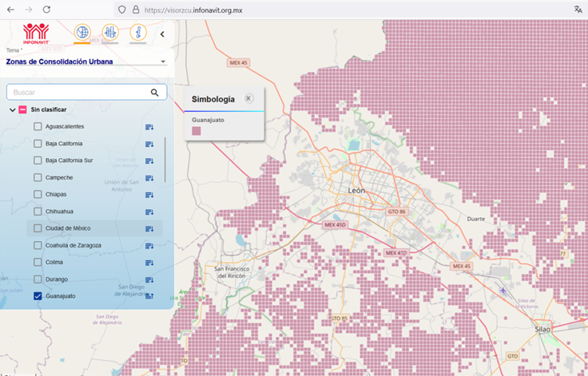Check the Durango checkbox
The width and height of the screenshot is (588, 376).
(x=38, y=279)
